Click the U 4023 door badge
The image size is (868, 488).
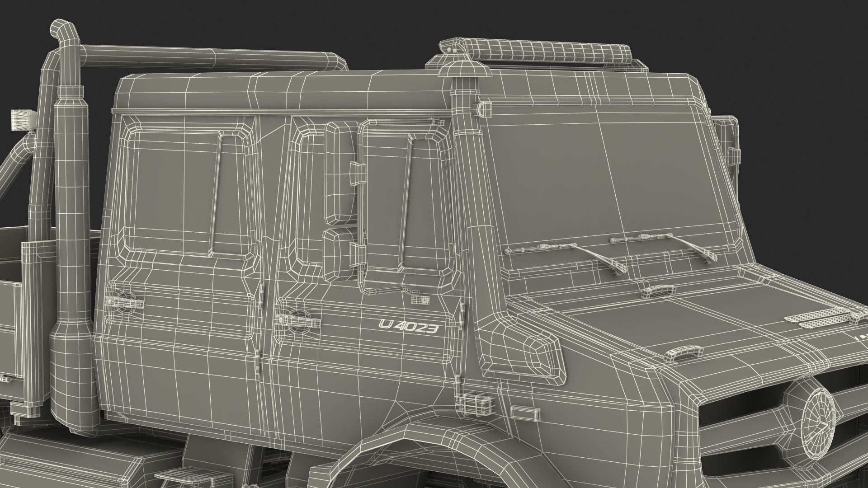pyautogui.click(x=409, y=326)
